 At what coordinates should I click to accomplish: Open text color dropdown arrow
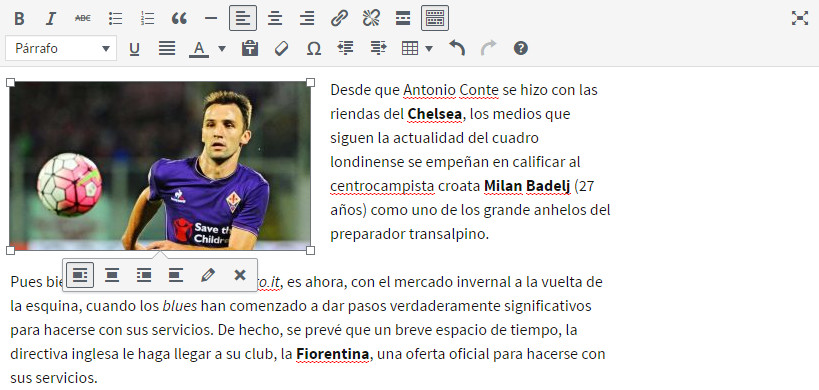pyautogui.click(x=222, y=49)
